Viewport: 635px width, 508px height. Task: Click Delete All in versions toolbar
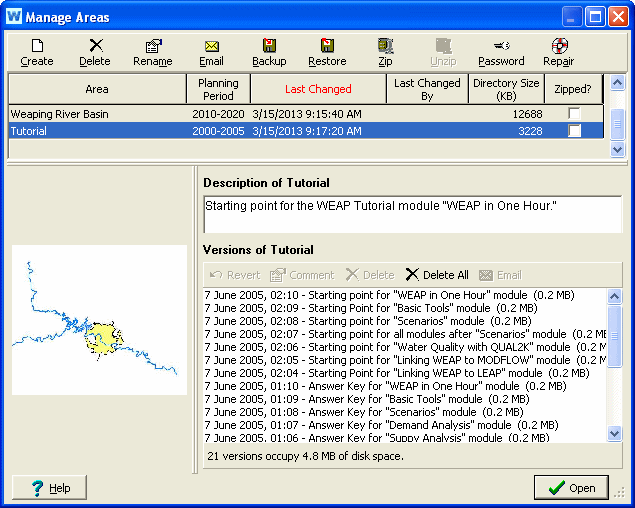(437, 275)
